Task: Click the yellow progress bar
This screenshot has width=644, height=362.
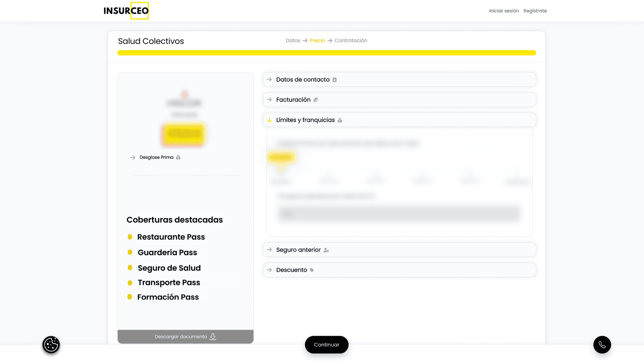Action: 326,53
